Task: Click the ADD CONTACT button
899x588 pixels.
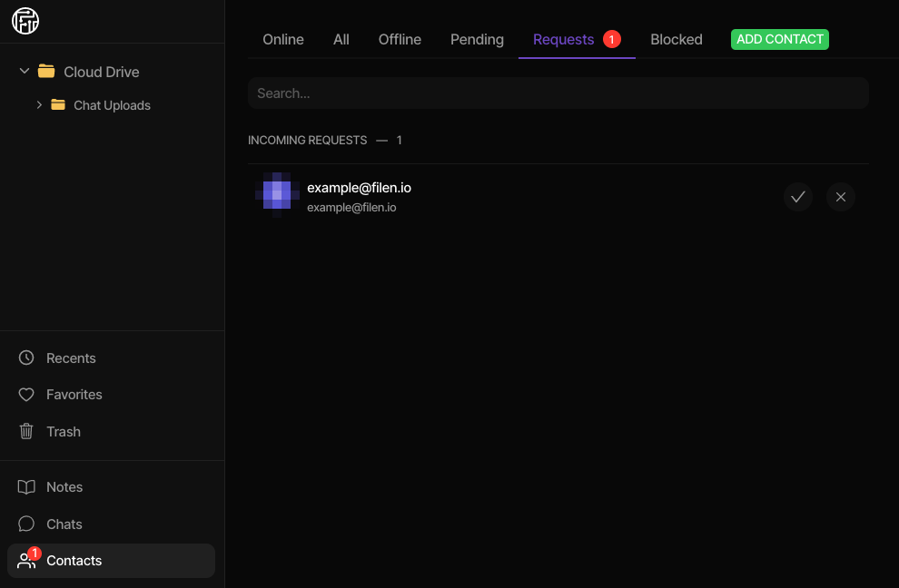Action: [x=780, y=40]
